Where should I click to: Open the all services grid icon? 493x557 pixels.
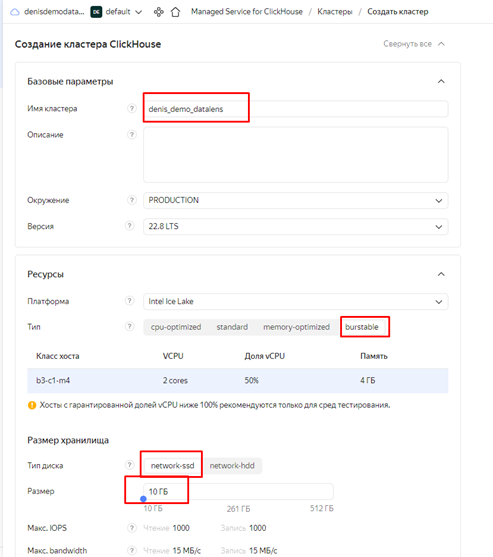pyautogui.click(x=158, y=12)
